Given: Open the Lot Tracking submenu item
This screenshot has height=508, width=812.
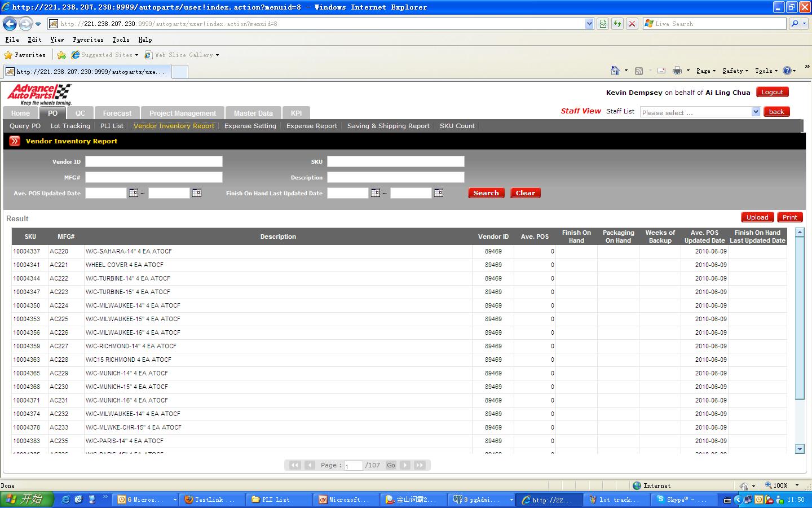Looking at the screenshot, I should click(70, 126).
